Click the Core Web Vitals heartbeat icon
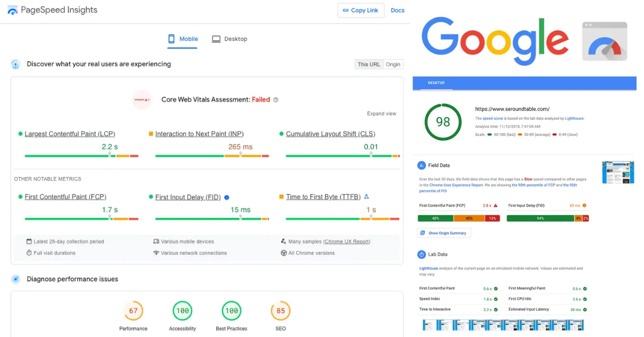 click(x=142, y=99)
